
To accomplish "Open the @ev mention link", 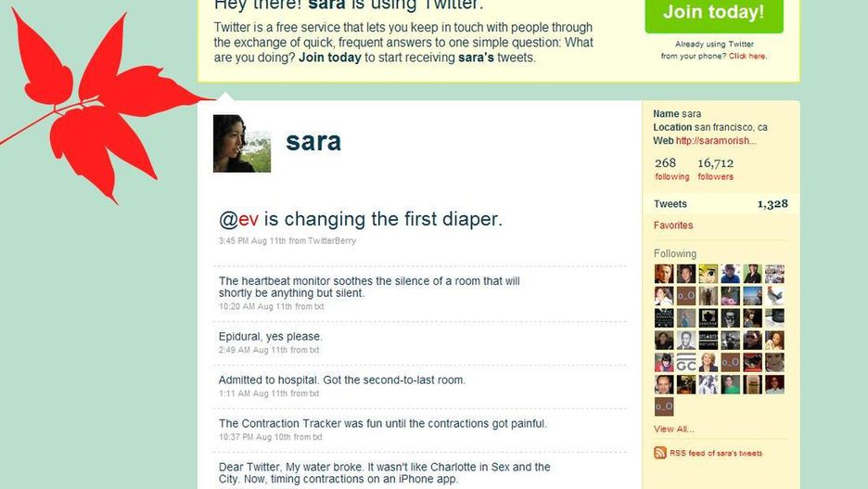I will point(238,219).
